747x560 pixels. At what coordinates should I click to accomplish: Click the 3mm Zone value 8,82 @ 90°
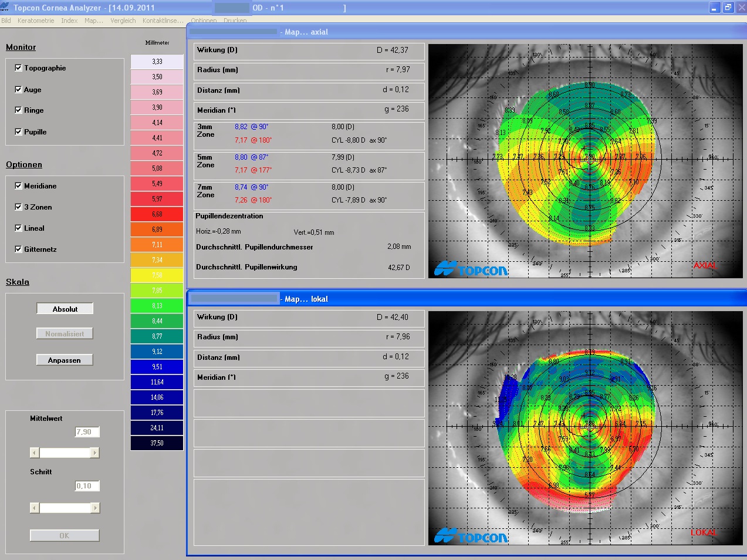click(252, 127)
